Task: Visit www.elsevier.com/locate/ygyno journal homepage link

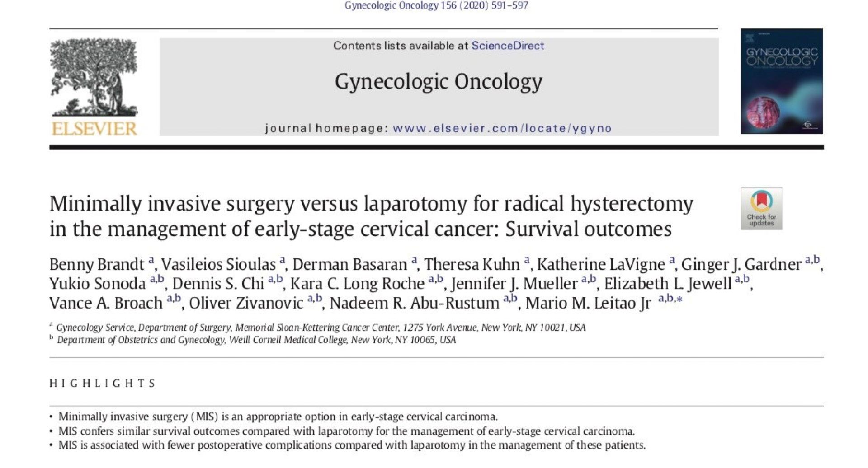Action: [502, 128]
